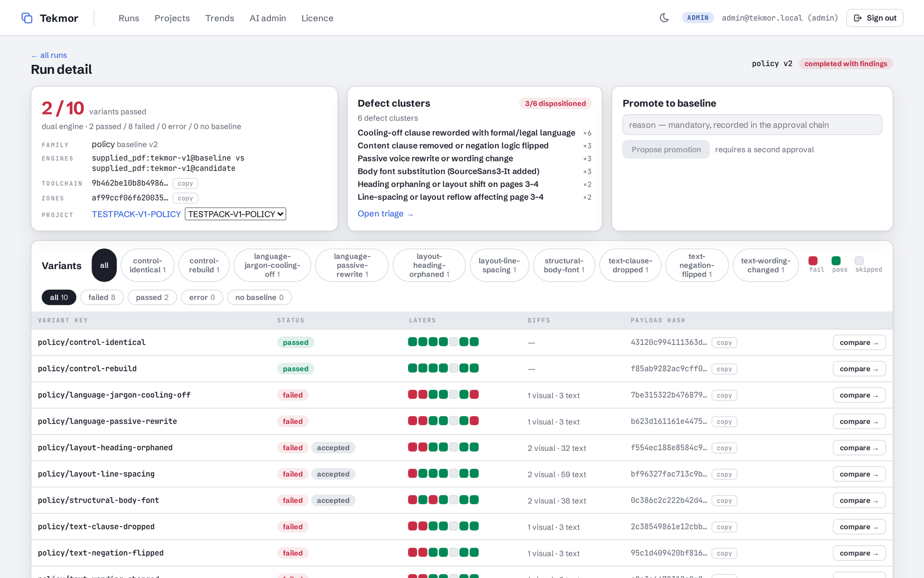Click layer squares for policy/structural-body-font
This screenshot has height=578, width=924.
tap(444, 500)
